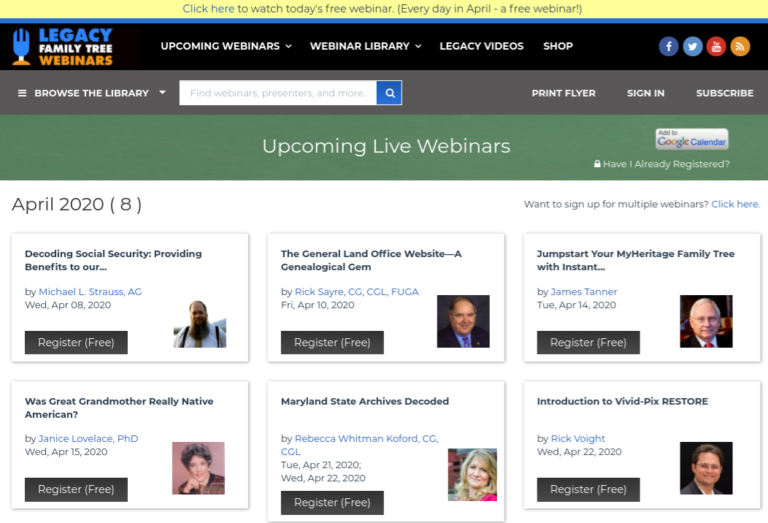768x523 pixels.
Task: Open the RSS feed icon
Action: pyautogui.click(x=740, y=46)
